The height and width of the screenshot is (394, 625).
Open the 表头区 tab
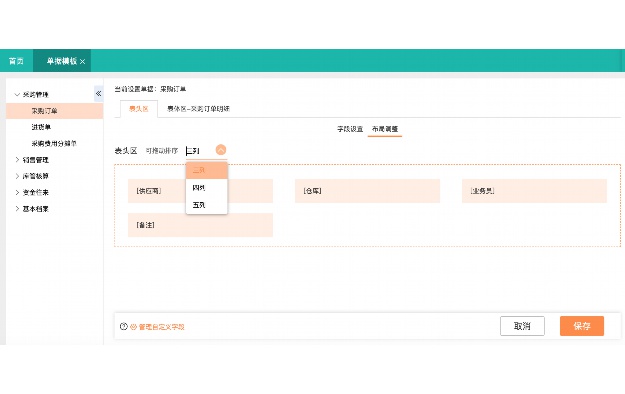139,108
